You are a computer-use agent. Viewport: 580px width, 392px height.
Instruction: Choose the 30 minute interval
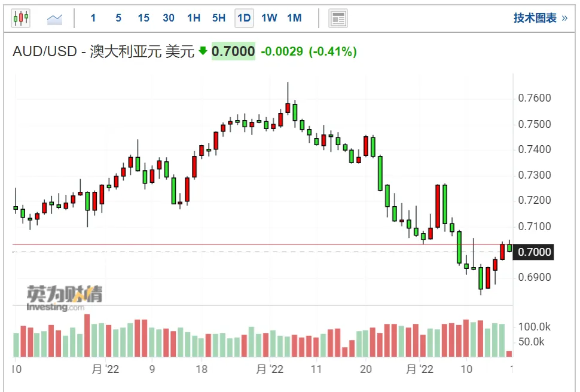click(169, 18)
